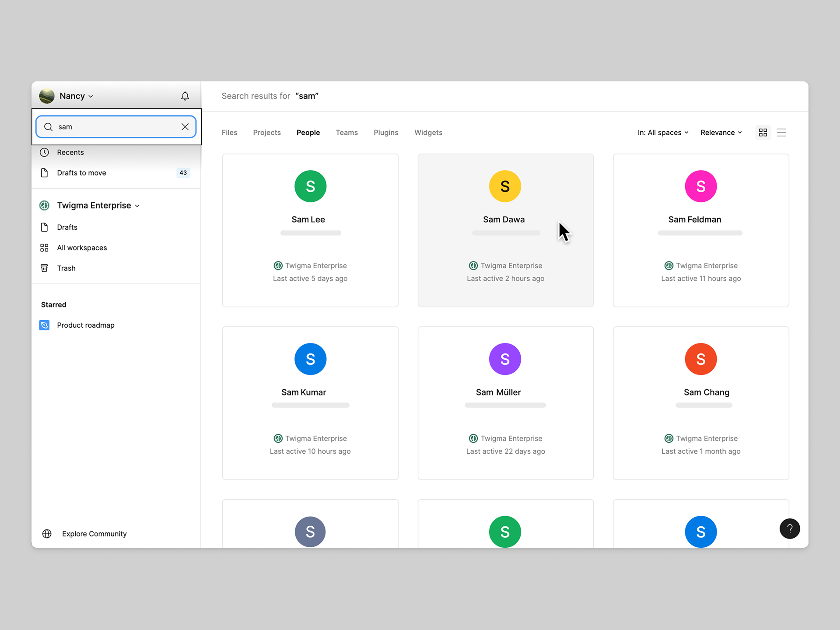Open the Relevance sort dropdown
This screenshot has width=840, height=630.
coord(721,133)
